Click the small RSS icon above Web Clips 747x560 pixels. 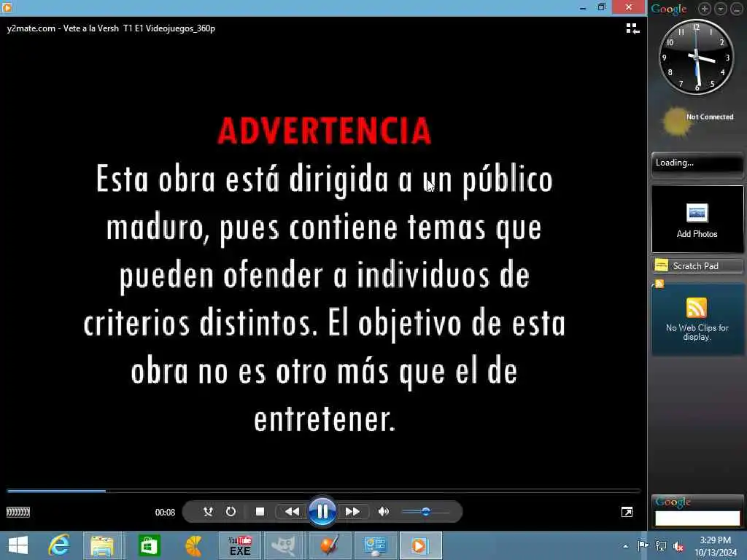pyautogui.click(x=659, y=284)
